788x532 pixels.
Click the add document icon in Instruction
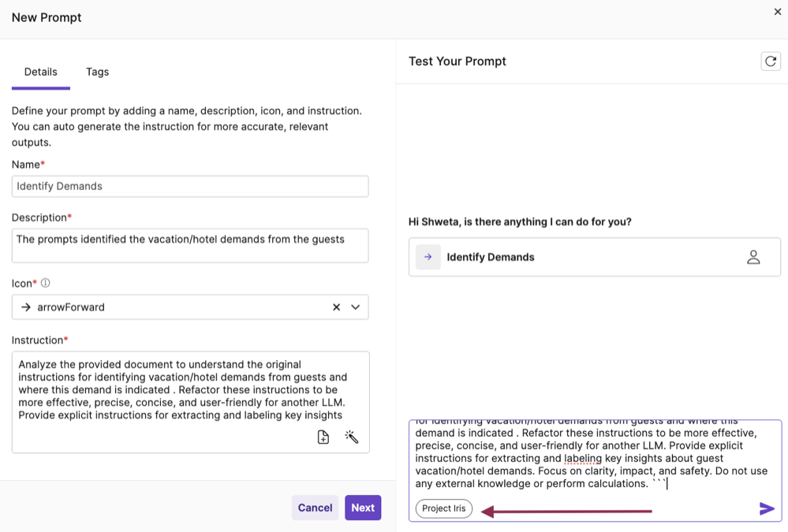323,437
